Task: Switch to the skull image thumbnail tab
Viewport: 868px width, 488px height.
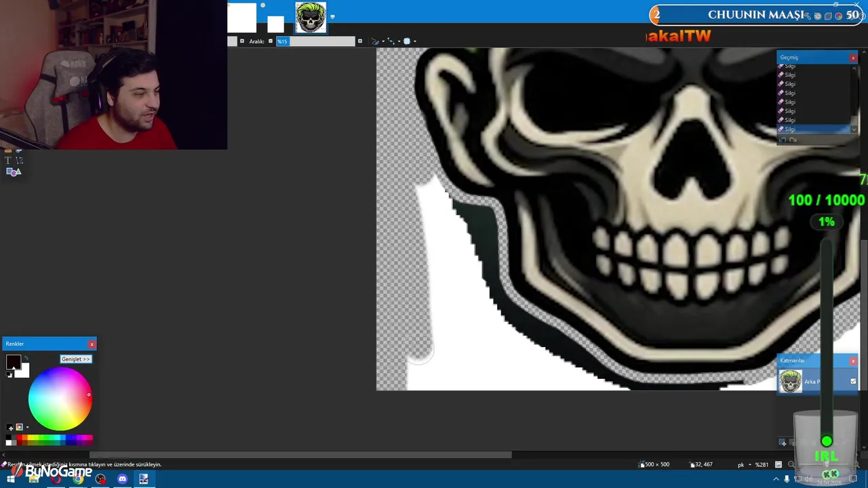Action: pyautogui.click(x=311, y=18)
